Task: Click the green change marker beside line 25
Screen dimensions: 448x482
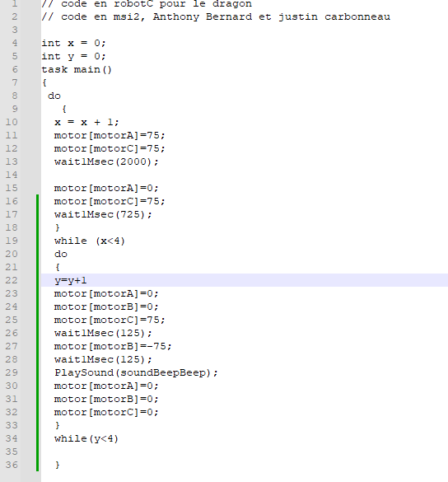Action: [x=38, y=320]
